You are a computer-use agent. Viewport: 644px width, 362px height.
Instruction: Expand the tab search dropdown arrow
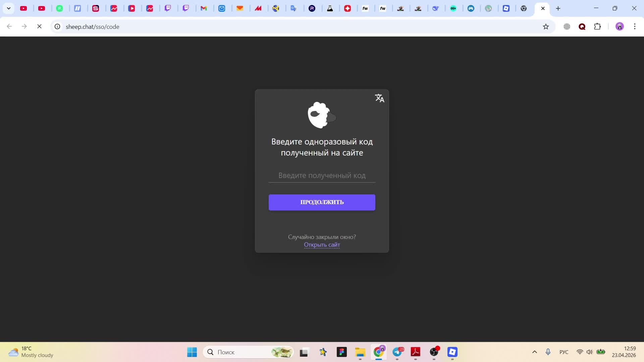coord(9,8)
